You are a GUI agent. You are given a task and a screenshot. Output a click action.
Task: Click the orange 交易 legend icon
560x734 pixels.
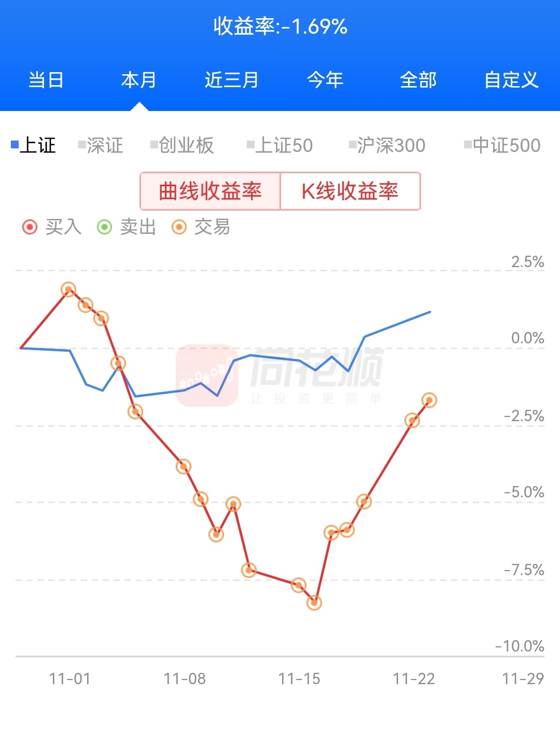click(179, 227)
